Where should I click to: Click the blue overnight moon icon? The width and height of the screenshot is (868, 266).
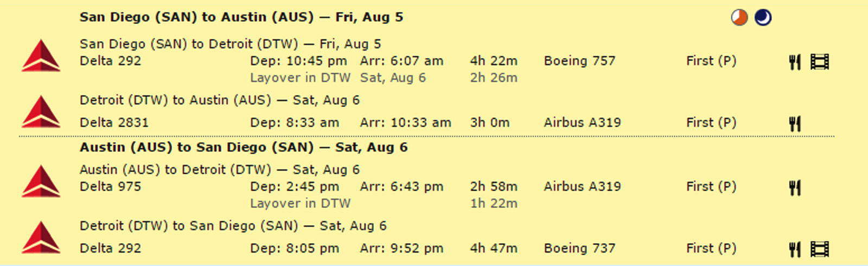[x=763, y=18]
